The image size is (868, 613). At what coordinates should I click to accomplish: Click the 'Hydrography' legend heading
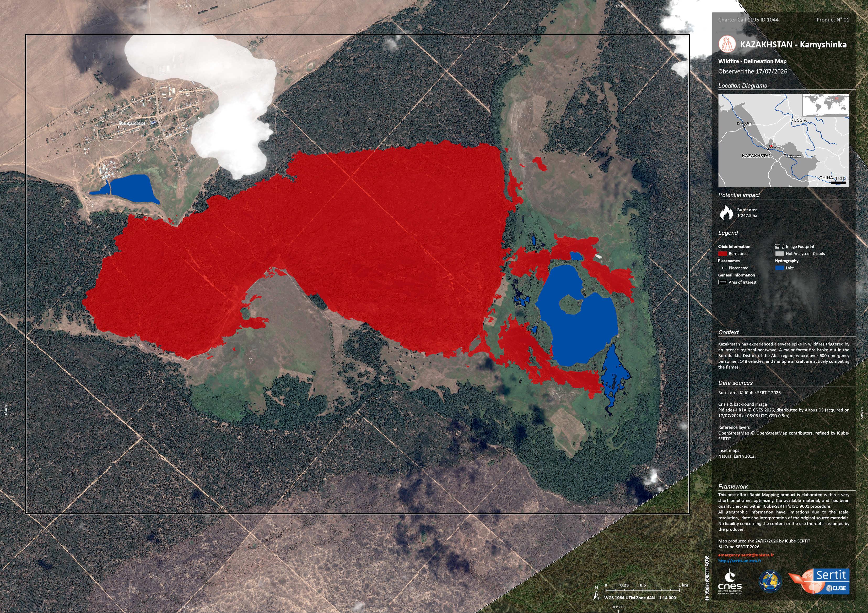click(x=787, y=261)
